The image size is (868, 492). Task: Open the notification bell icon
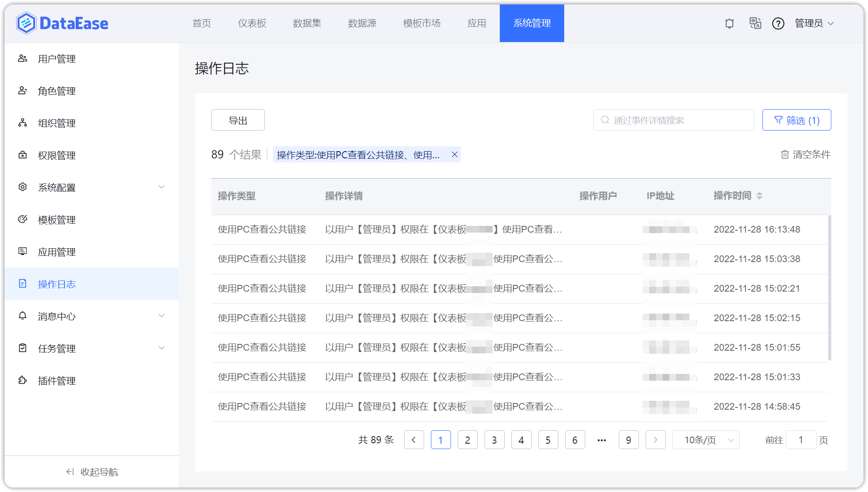coord(729,23)
